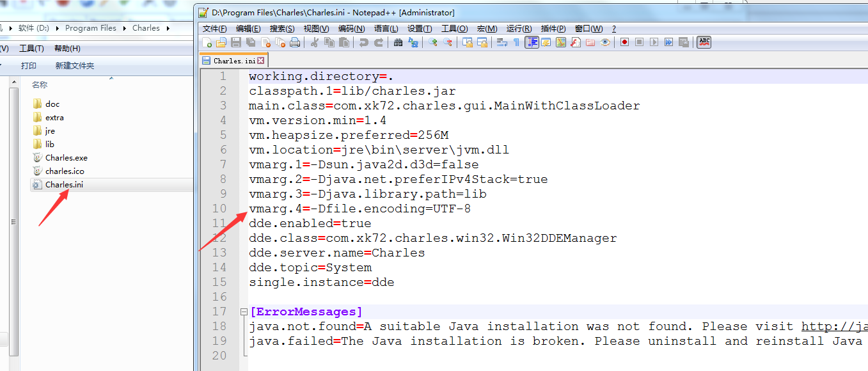Click the Close All toolbar icon
This screenshot has height=371, width=868.
pyautogui.click(x=281, y=42)
